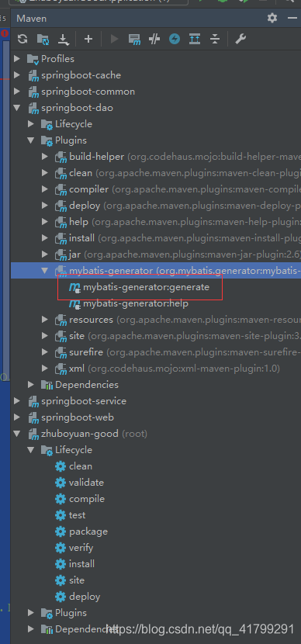Collapse Lifecycle under zhuboyuan-good

(x=31, y=450)
